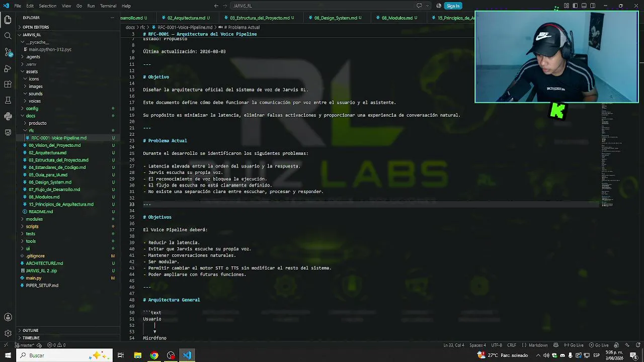The height and width of the screenshot is (362, 644).
Task: Click the Ln 33, Col 4 position indicator
Action: 455,345
